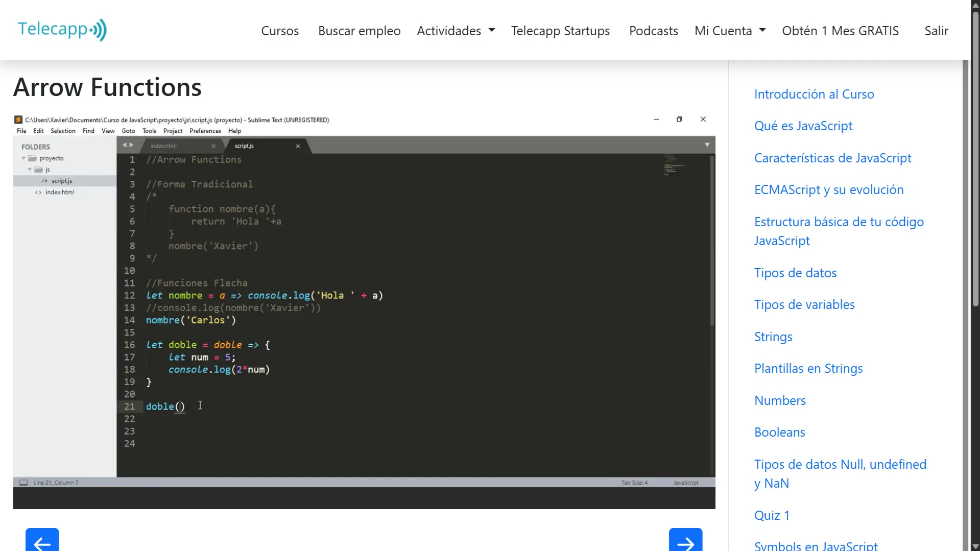980x551 pixels.
Task: Open the 'Tipos de datos' lesson link
Action: point(795,273)
